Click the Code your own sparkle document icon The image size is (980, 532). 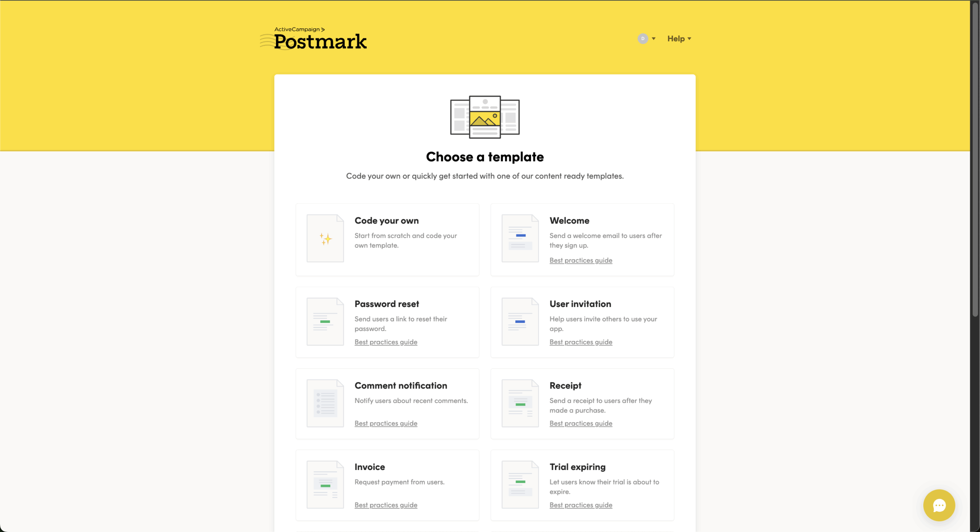coord(325,238)
